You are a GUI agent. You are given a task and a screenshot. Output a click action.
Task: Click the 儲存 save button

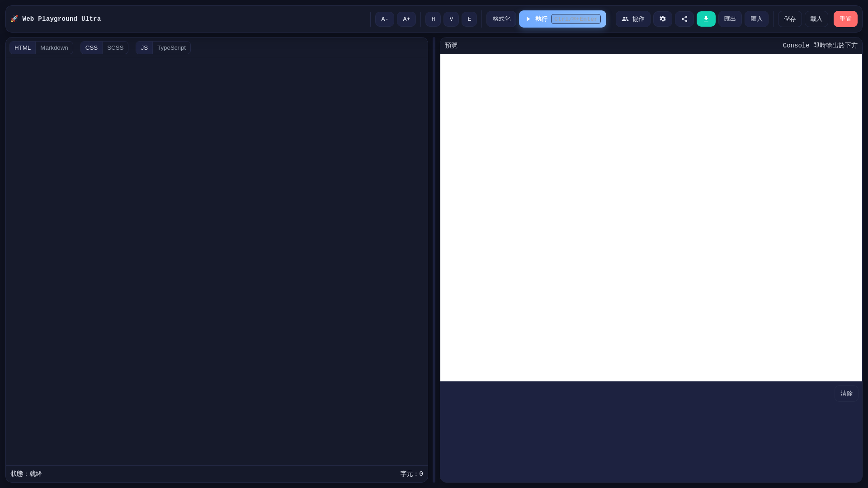tap(790, 19)
